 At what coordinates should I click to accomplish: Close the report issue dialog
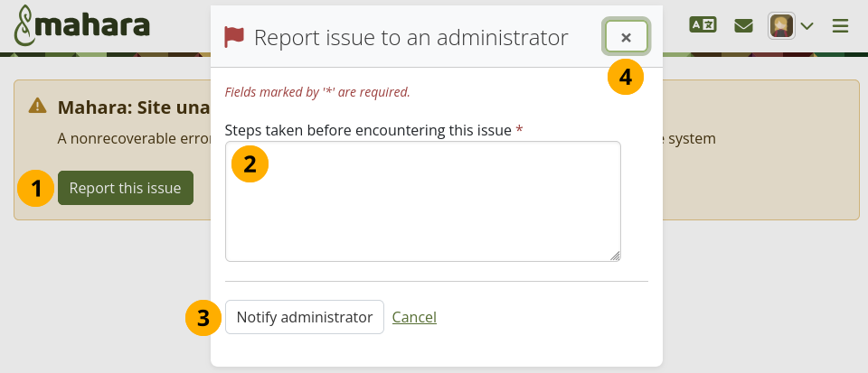tap(626, 37)
